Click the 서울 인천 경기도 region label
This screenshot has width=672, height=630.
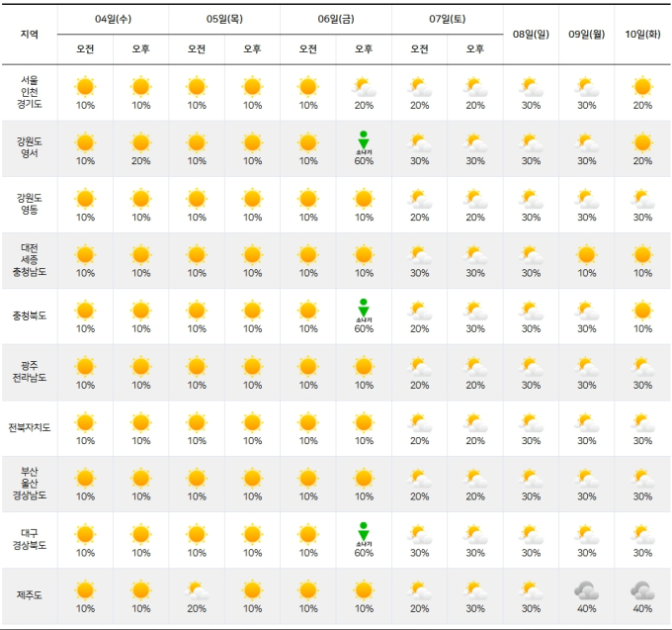[30, 92]
